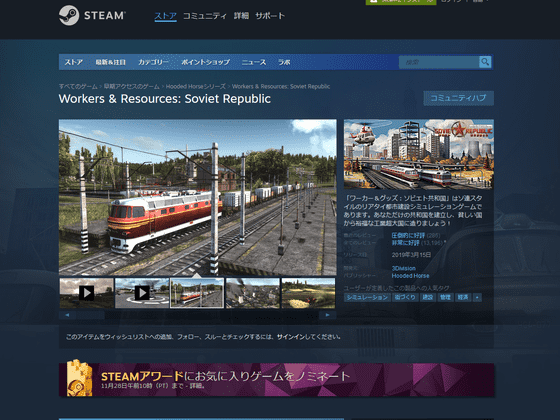Play the first video thumbnail

pyautogui.click(x=86, y=293)
